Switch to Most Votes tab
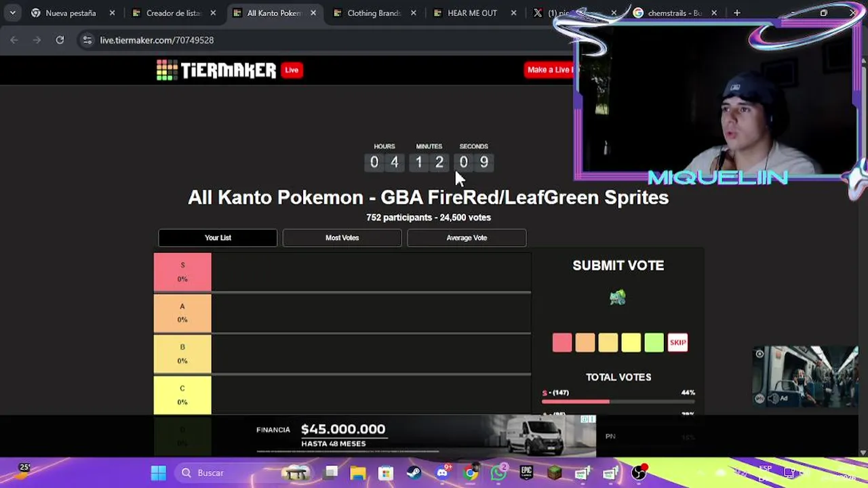This screenshot has width=868, height=488. coord(342,238)
